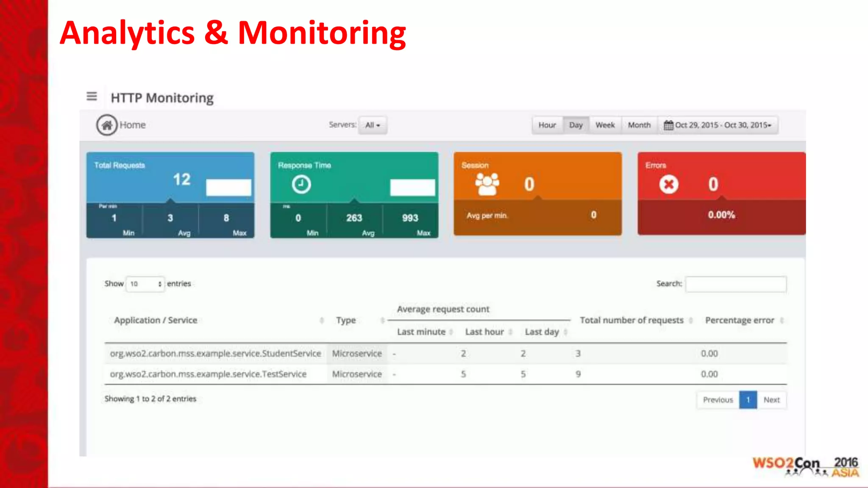The height and width of the screenshot is (488, 868).
Task: Sort by Percentage error column arrows
Action: tap(782, 321)
